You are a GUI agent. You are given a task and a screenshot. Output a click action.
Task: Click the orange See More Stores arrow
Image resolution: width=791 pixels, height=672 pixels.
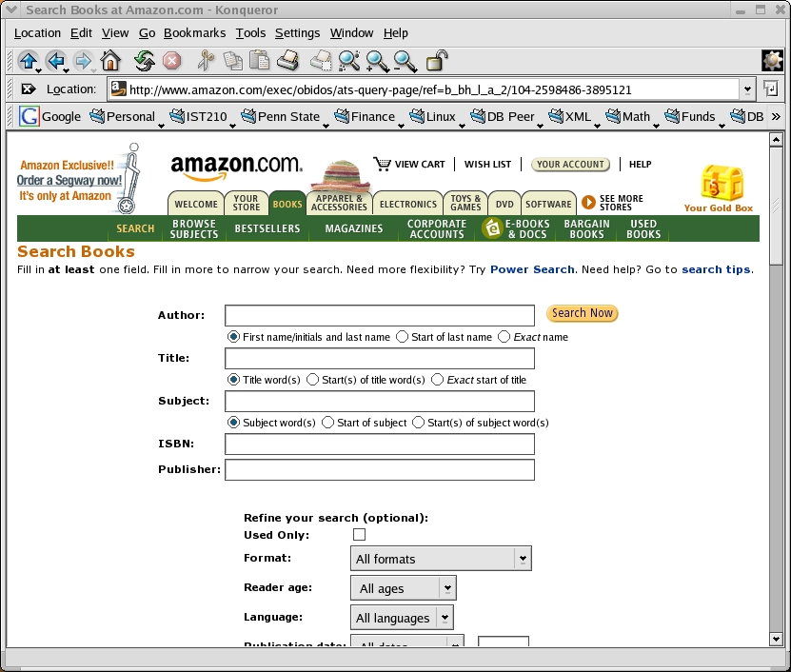588,203
